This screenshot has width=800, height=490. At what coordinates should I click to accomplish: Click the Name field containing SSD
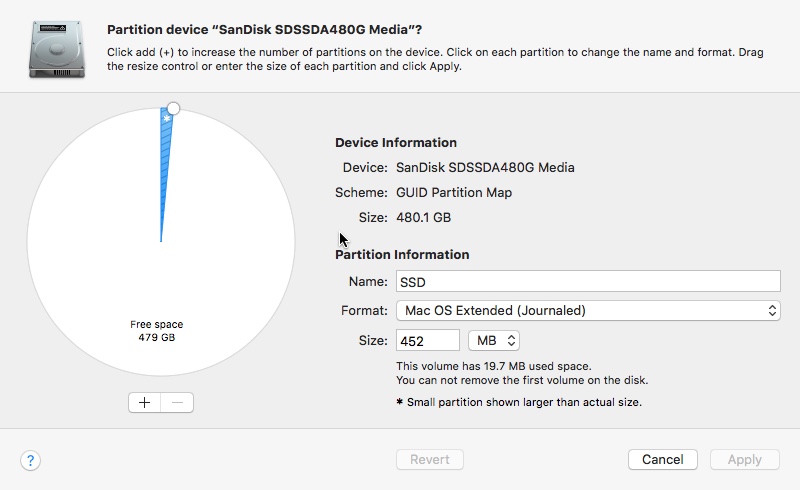click(588, 281)
